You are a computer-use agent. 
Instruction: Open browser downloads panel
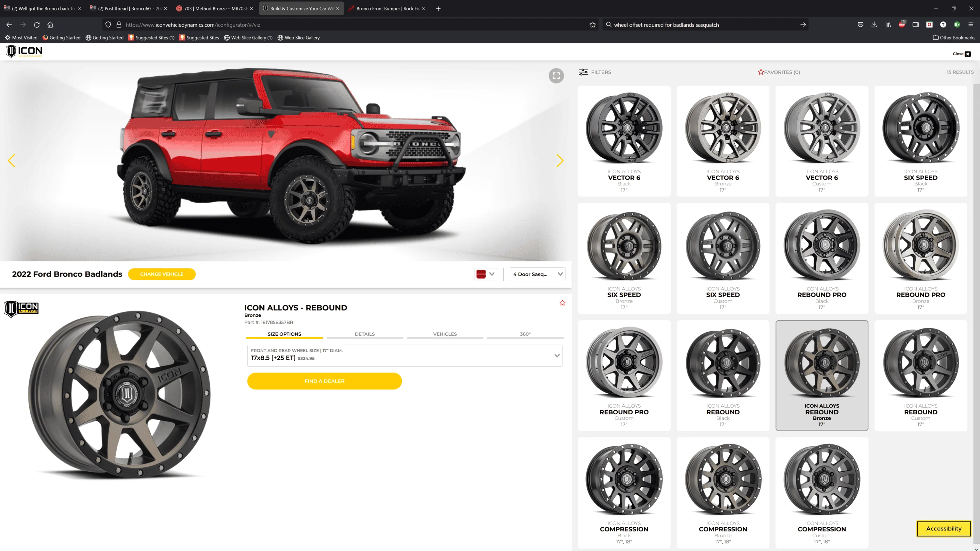pyautogui.click(x=874, y=25)
